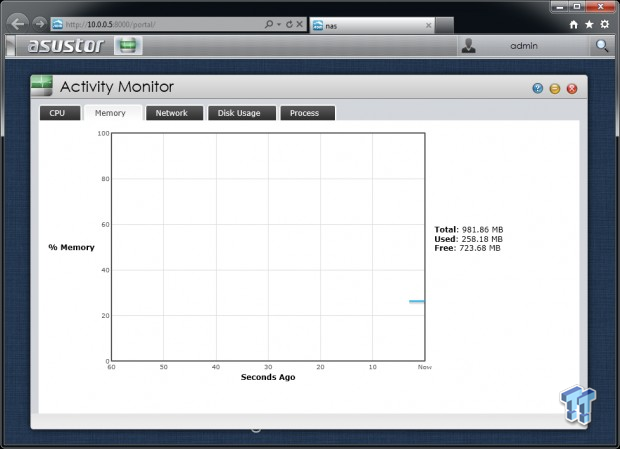Click the 'Activity Monitor' window title

[117, 87]
